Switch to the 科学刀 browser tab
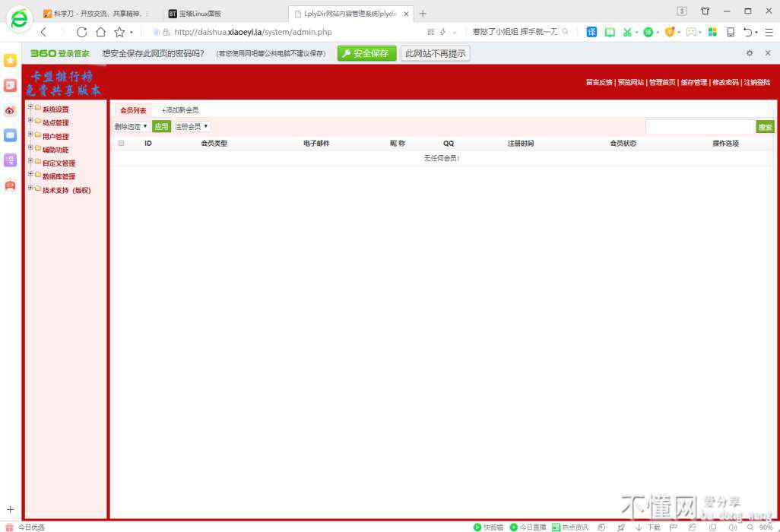The width and height of the screenshot is (780, 532). 96,14
